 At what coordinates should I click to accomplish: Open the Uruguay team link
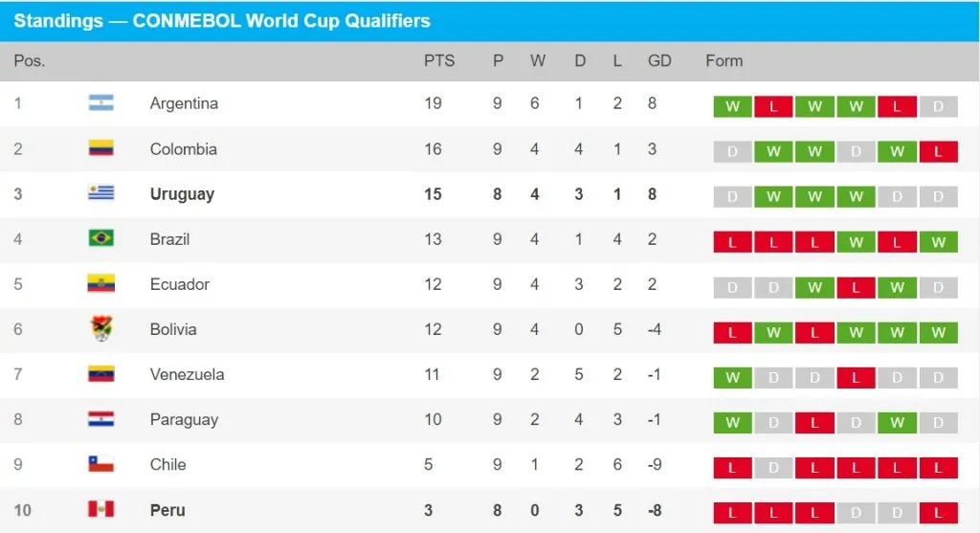pyautogui.click(x=182, y=193)
